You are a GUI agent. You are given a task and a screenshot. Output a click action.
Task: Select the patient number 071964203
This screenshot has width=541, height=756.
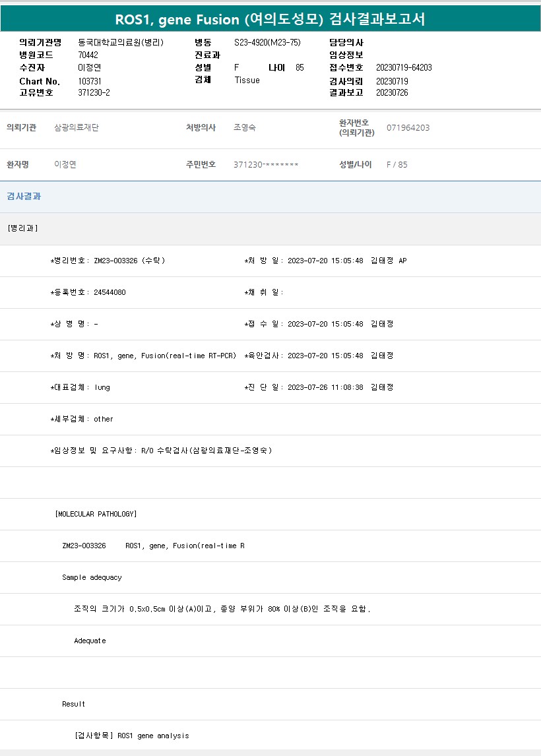pyautogui.click(x=408, y=127)
